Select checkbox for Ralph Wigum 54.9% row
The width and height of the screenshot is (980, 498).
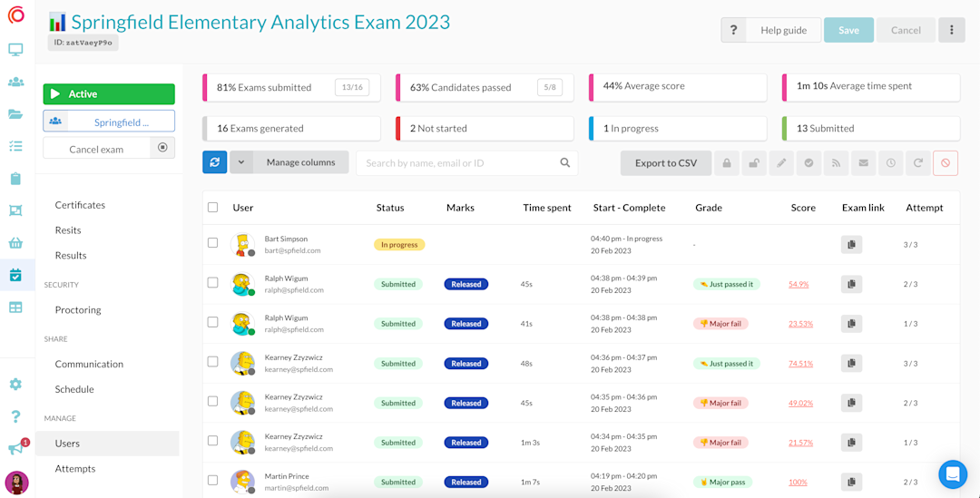(x=213, y=282)
